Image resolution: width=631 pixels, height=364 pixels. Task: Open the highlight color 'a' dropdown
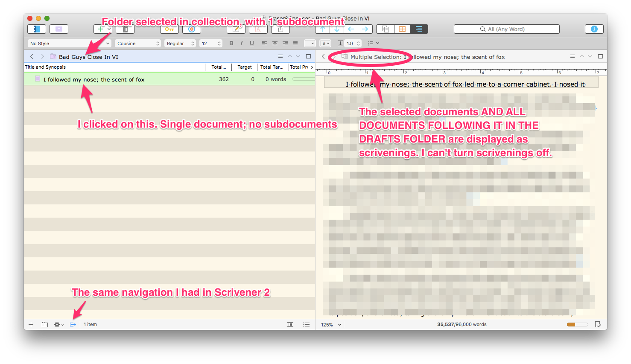[326, 43]
